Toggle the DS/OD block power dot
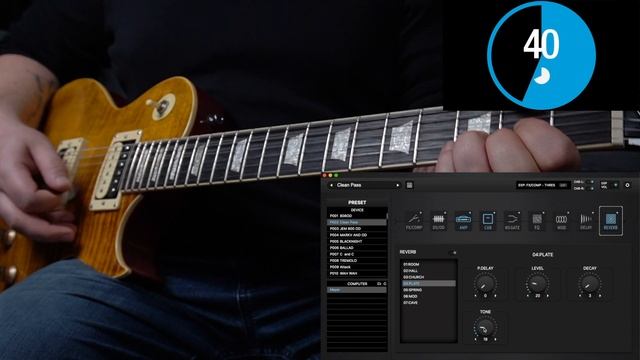This screenshot has height=360, width=640. click(x=445, y=213)
